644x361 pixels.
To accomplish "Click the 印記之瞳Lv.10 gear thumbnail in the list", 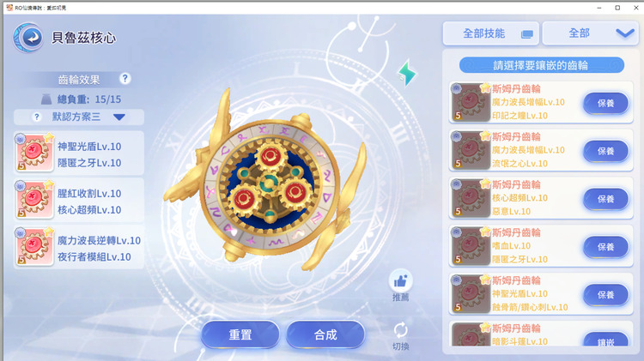I will coord(471,102).
